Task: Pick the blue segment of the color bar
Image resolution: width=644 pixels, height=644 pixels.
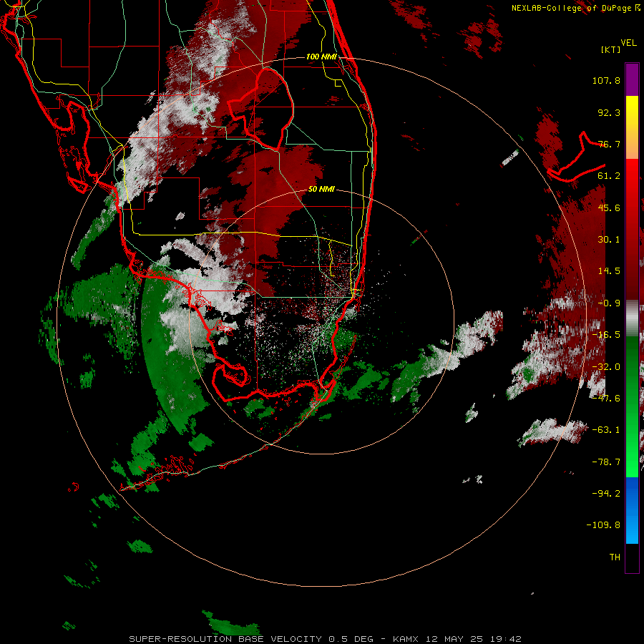Action: click(632, 510)
